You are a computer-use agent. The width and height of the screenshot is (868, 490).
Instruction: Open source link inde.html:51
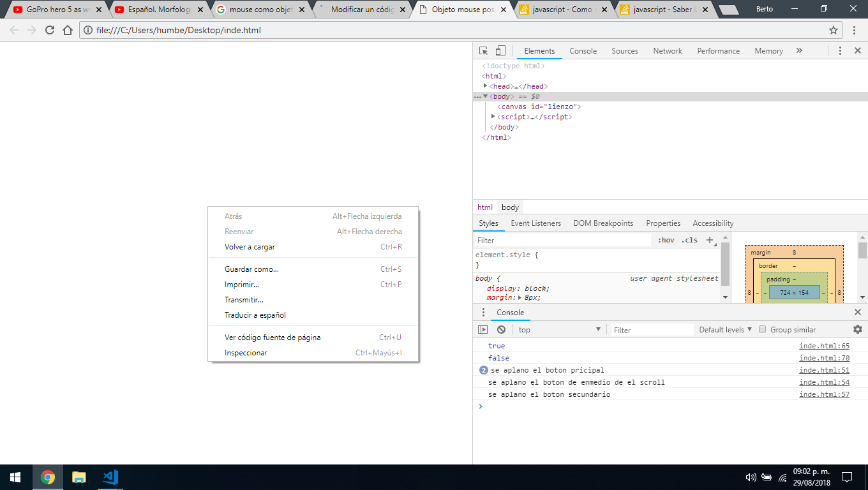click(825, 370)
